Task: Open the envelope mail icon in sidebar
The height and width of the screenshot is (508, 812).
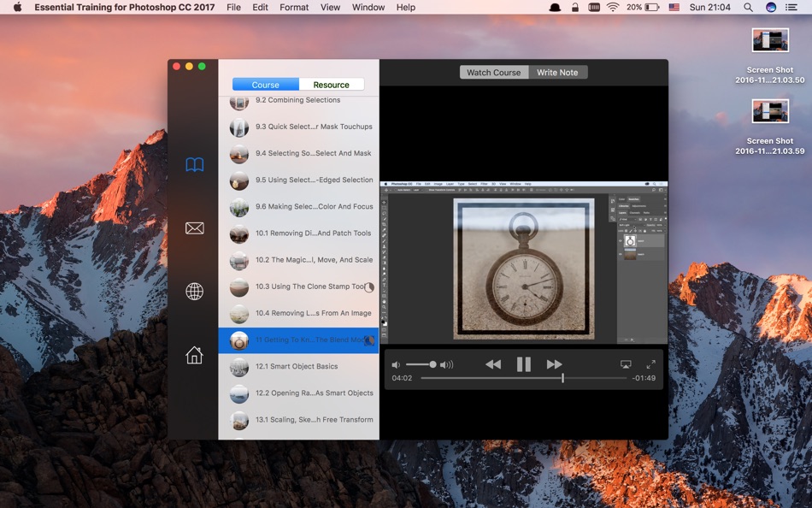Action: 195,228
